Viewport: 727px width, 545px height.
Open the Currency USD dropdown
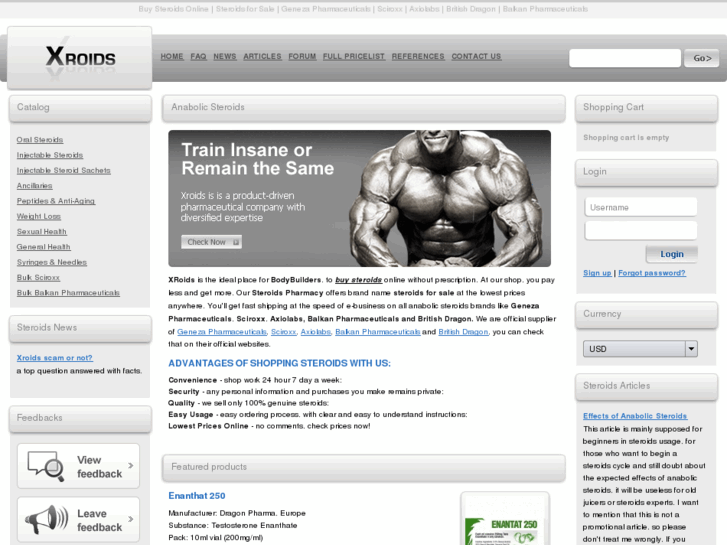pos(640,349)
